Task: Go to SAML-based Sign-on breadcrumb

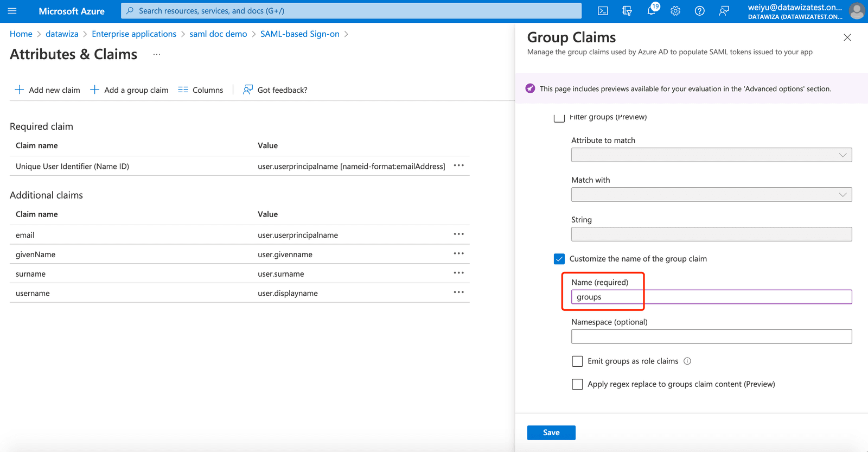Action: pos(300,34)
